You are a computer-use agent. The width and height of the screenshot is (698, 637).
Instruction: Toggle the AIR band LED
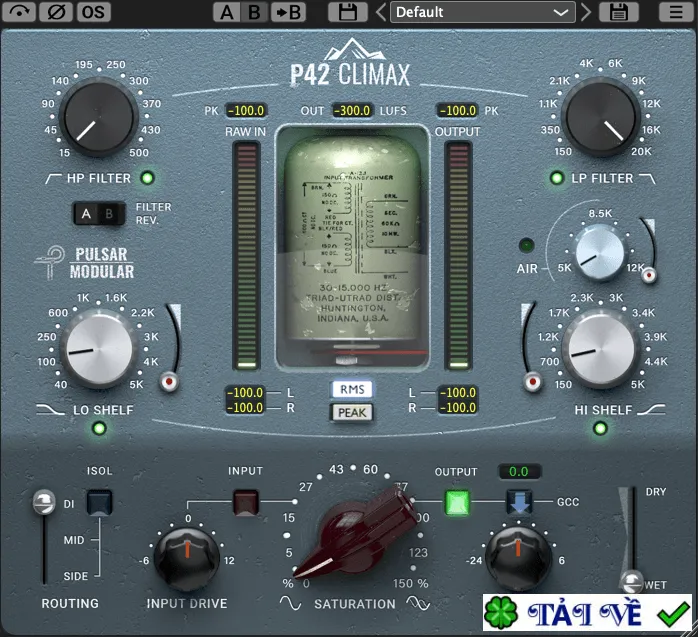tap(527, 245)
